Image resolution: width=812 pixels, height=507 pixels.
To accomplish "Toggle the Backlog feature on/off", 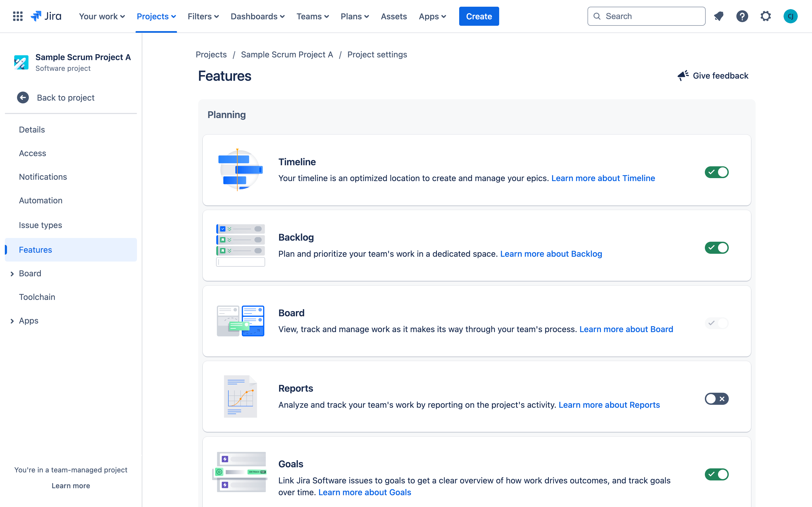I will click(716, 248).
